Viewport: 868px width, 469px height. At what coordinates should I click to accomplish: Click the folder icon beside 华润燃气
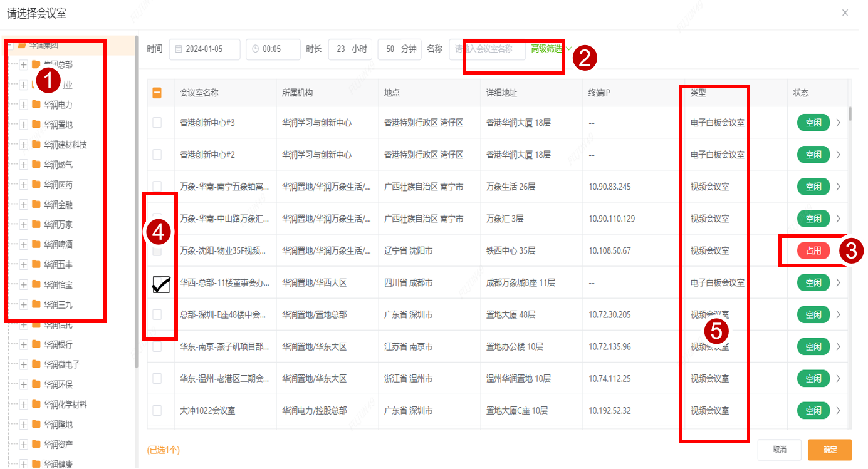[36, 165]
